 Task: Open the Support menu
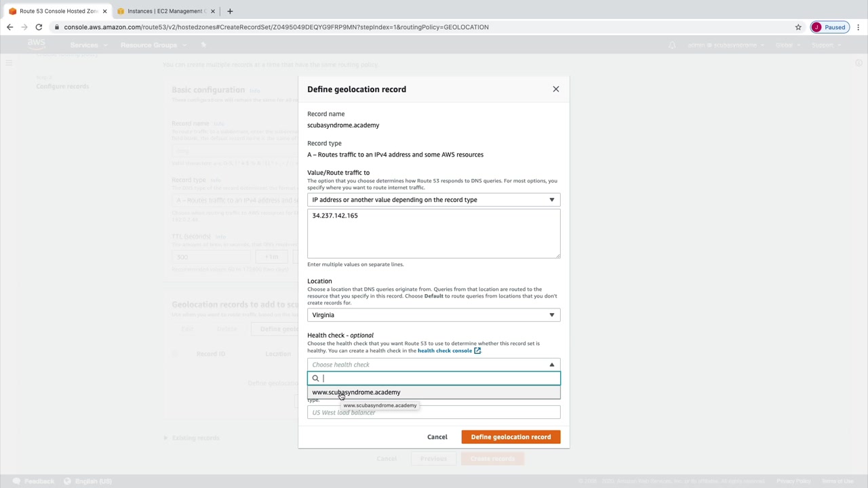pos(825,45)
